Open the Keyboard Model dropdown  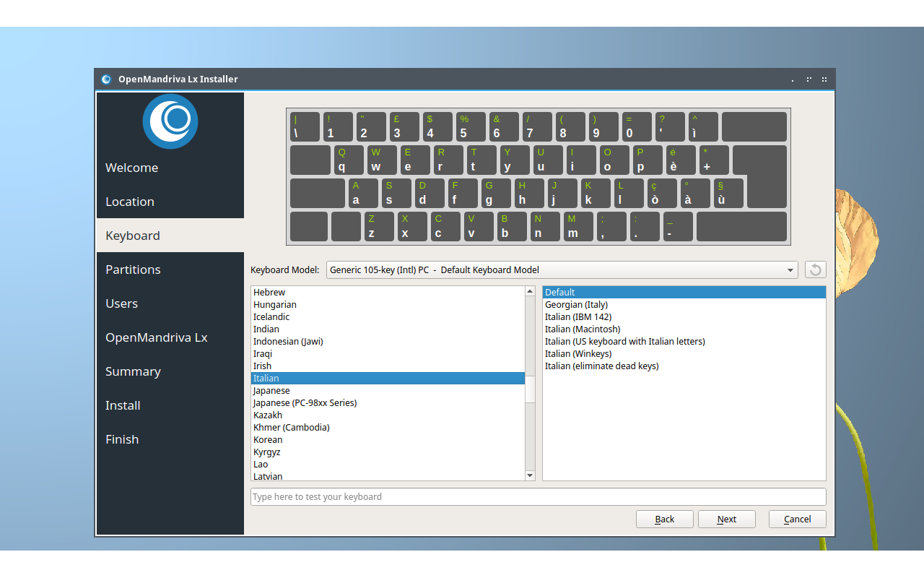pos(562,270)
